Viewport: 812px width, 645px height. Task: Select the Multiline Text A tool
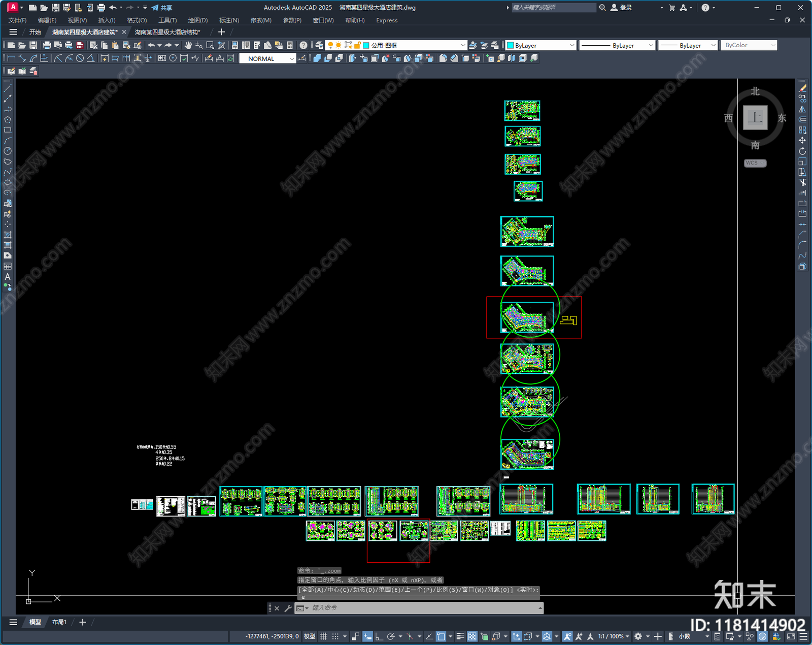8,277
